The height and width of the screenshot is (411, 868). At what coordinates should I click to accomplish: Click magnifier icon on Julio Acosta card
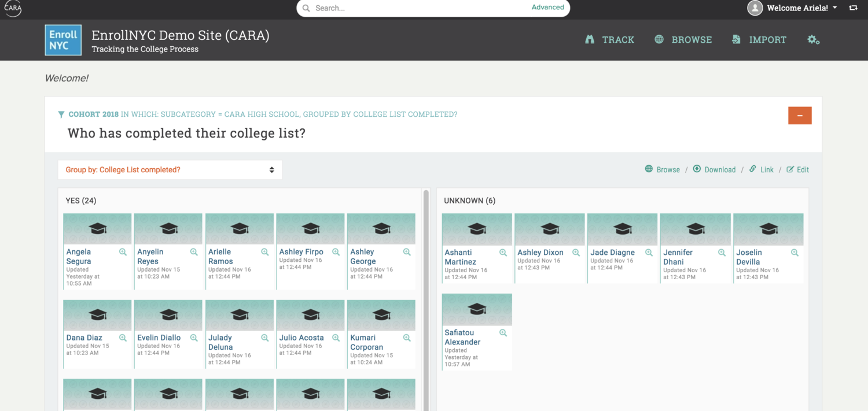(x=336, y=338)
